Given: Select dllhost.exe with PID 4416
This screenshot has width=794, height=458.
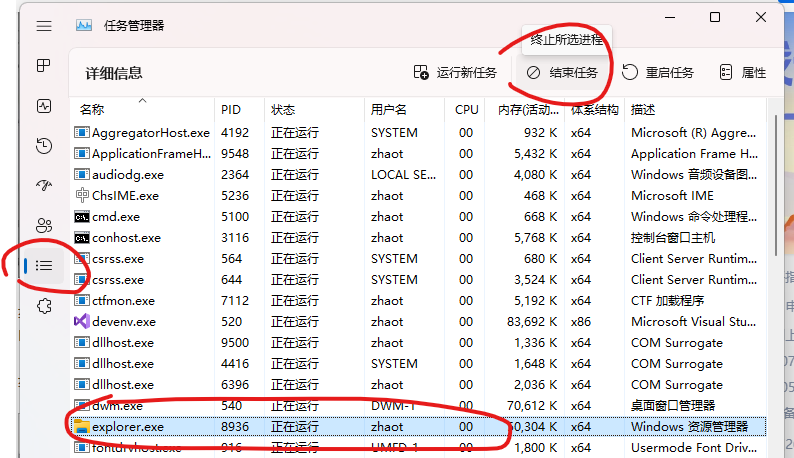Looking at the screenshot, I should tap(418, 364).
